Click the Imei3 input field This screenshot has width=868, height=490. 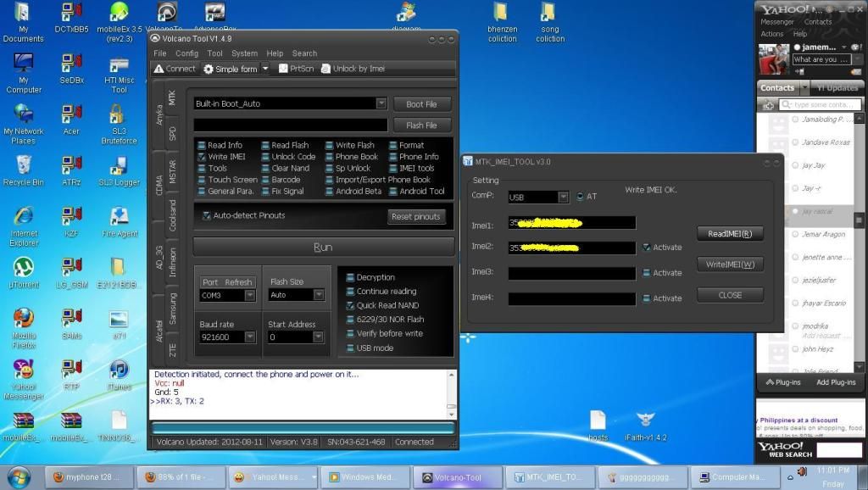572,273
